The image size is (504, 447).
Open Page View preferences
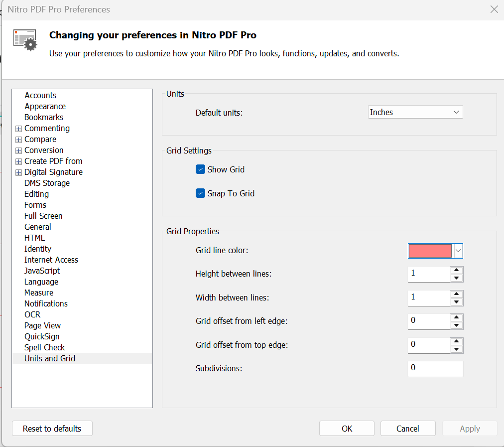(42, 325)
